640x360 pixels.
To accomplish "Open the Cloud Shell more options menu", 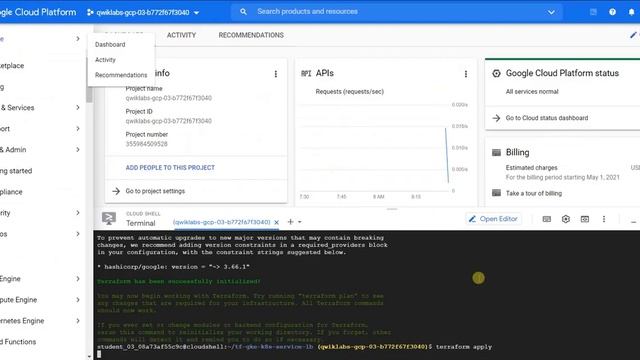I will point(604,219).
